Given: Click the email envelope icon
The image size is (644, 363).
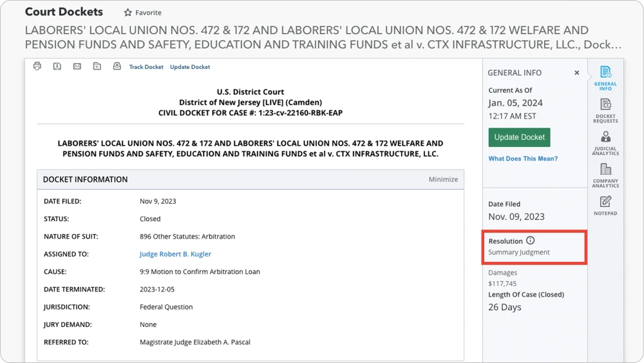Looking at the screenshot, I should coord(77,66).
